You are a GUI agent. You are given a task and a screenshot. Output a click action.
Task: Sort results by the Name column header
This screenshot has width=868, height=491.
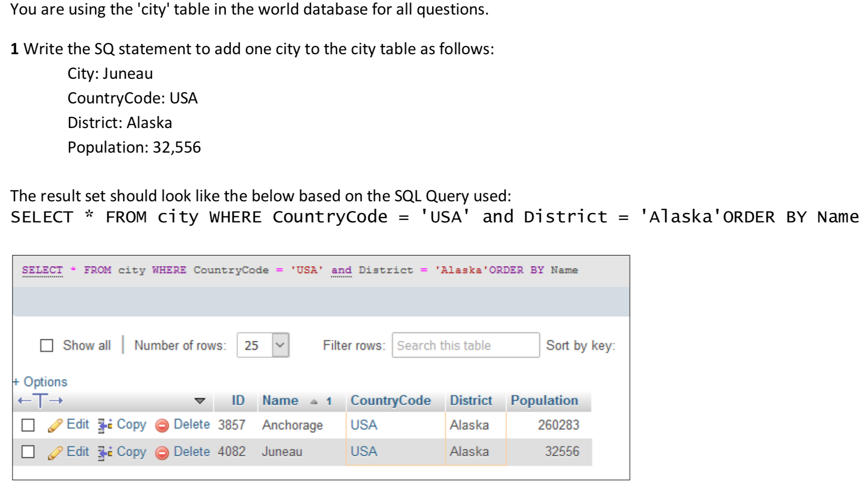[x=281, y=401]
